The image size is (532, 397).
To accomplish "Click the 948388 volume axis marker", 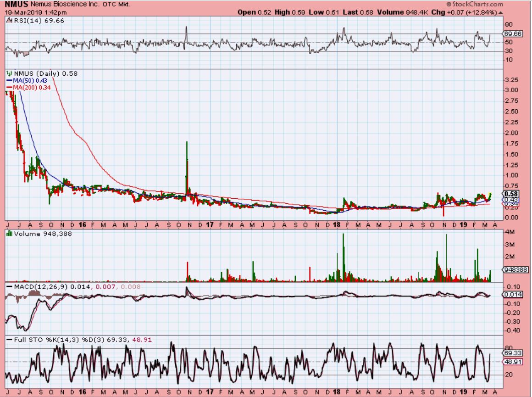I will click(x=515, y=270).
